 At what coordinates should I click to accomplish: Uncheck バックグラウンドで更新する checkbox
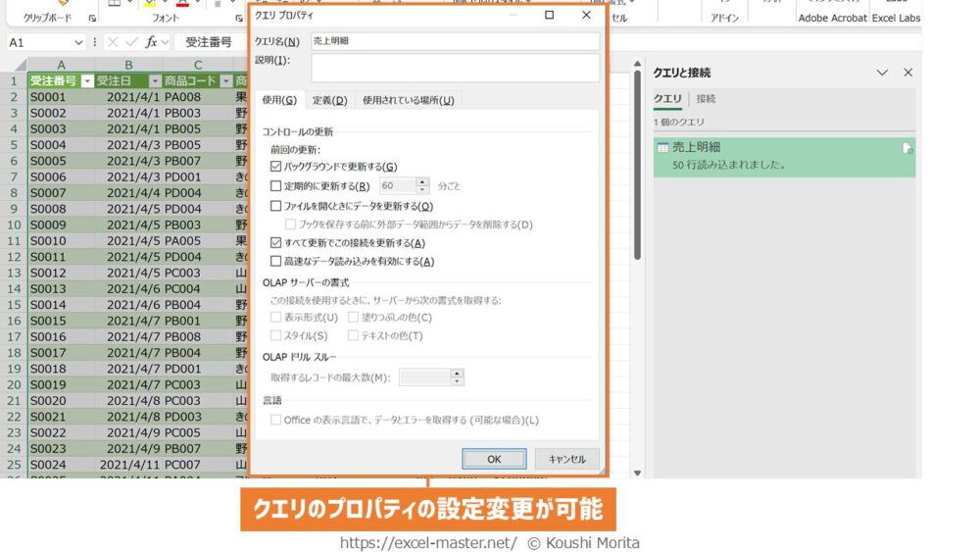click(275, 167)
